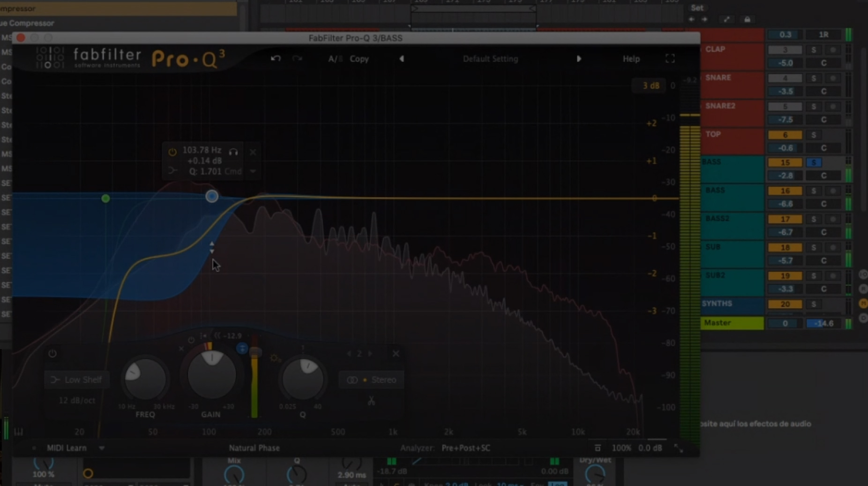Viewport: 868px width, 486px height.
Task: Open Low Shelf filter shape dropdown
Action: click(76, 380)
